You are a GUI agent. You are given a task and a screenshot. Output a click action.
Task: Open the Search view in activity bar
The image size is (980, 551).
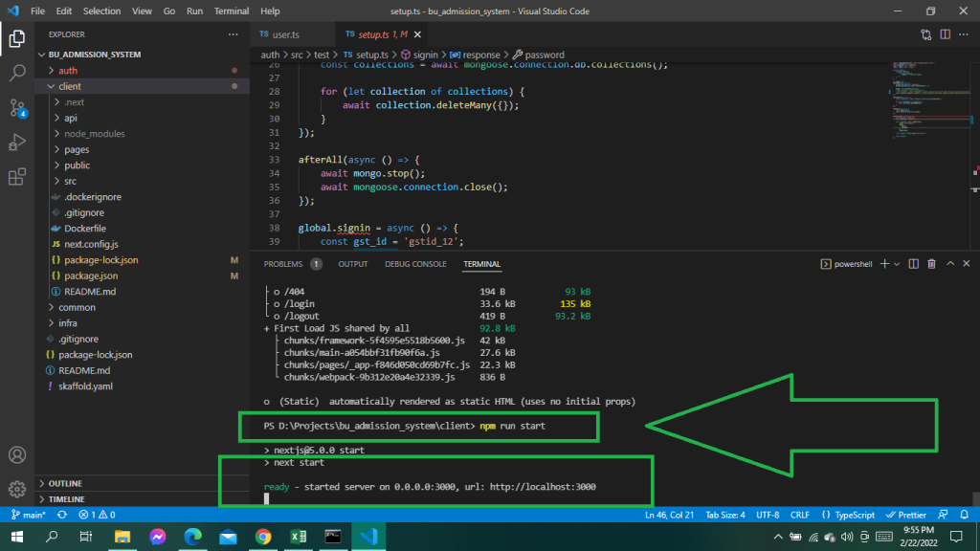(x=17, y=73)
